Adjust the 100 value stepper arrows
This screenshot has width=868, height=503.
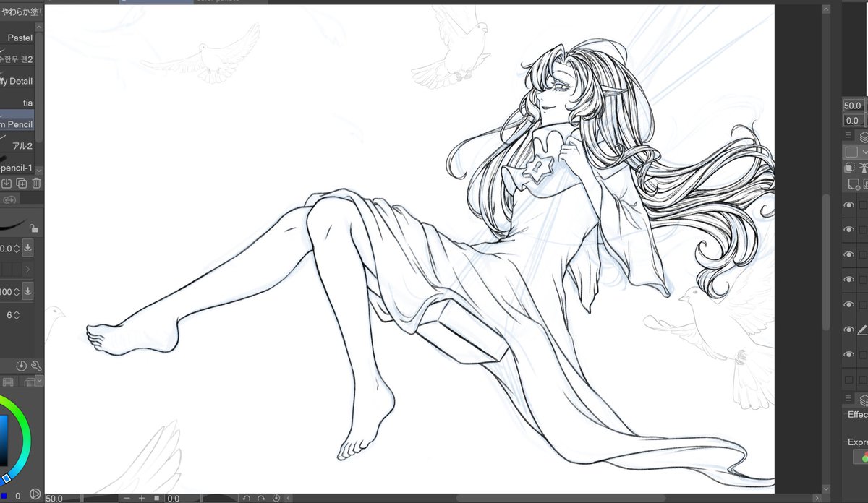point(16,292)
